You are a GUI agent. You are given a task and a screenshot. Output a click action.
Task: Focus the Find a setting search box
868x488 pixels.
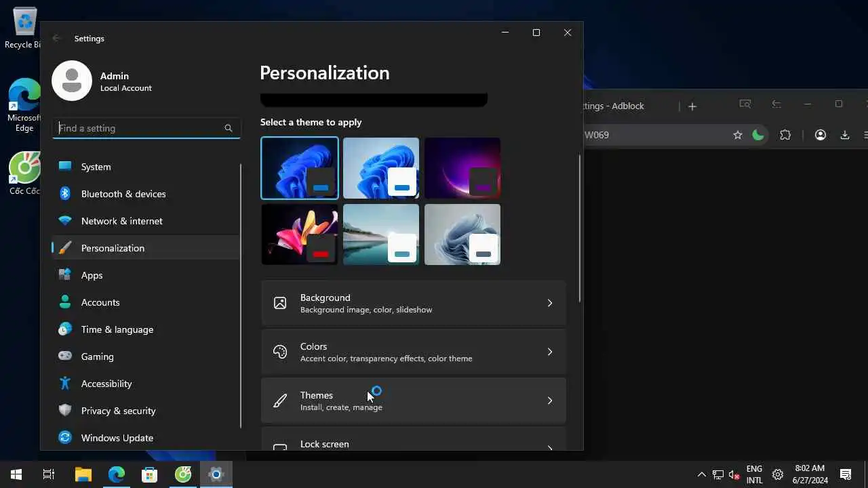(x=146, y=128)
